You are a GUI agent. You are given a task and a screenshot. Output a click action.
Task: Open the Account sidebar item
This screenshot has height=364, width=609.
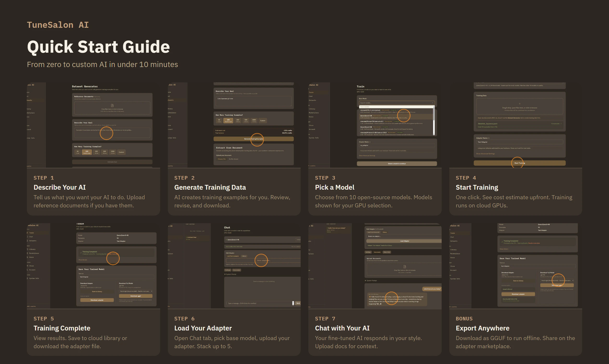[32, 270]
